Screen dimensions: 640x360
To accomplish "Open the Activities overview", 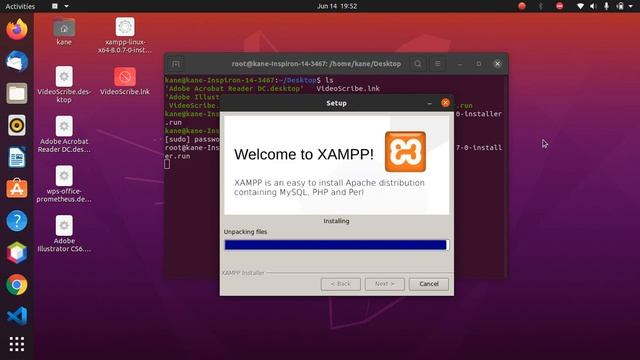I will click(20, 6).
